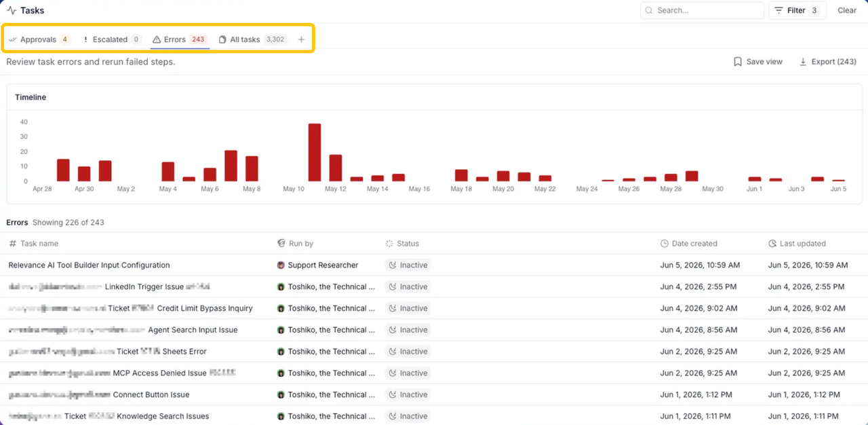Click the May 29 bar in Timeline chart
Screen dimensions: 868x425
pos(692,176)
